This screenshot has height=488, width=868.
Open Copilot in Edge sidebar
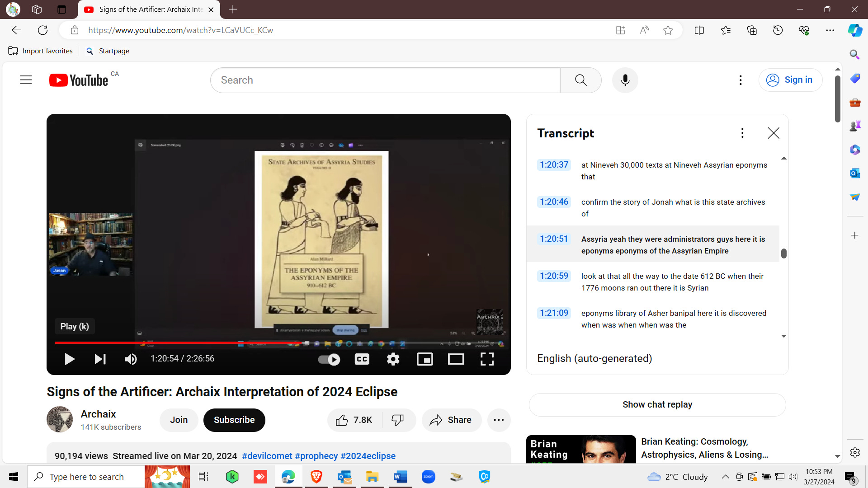(855, 30)
